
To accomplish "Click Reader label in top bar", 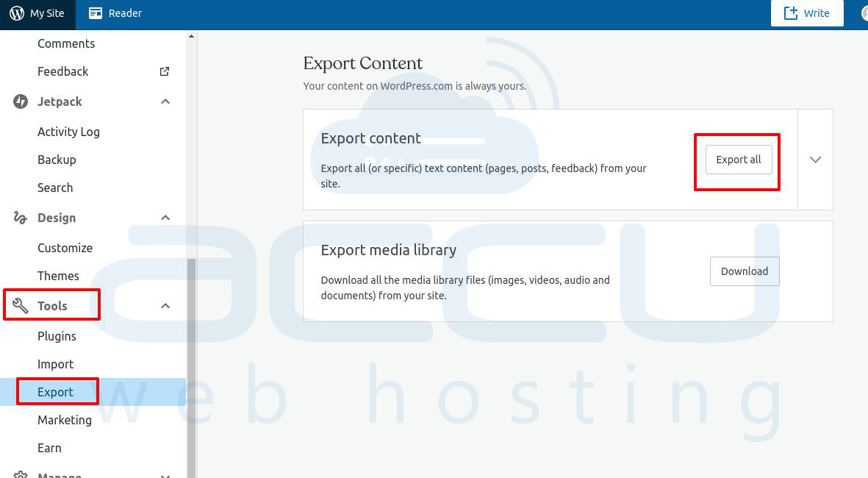I will tap(125, 13).
